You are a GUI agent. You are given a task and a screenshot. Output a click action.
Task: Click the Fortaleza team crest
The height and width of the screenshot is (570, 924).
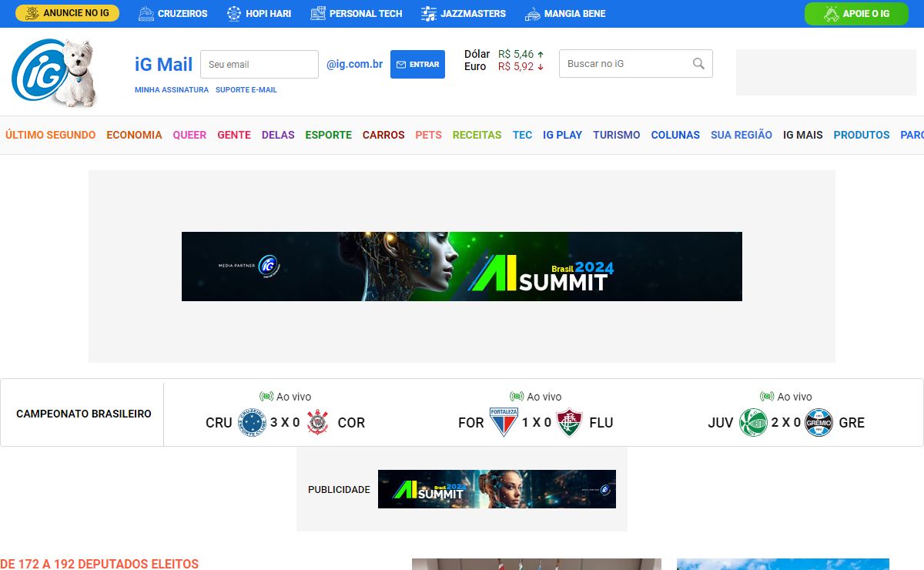[x=504, y=422]
